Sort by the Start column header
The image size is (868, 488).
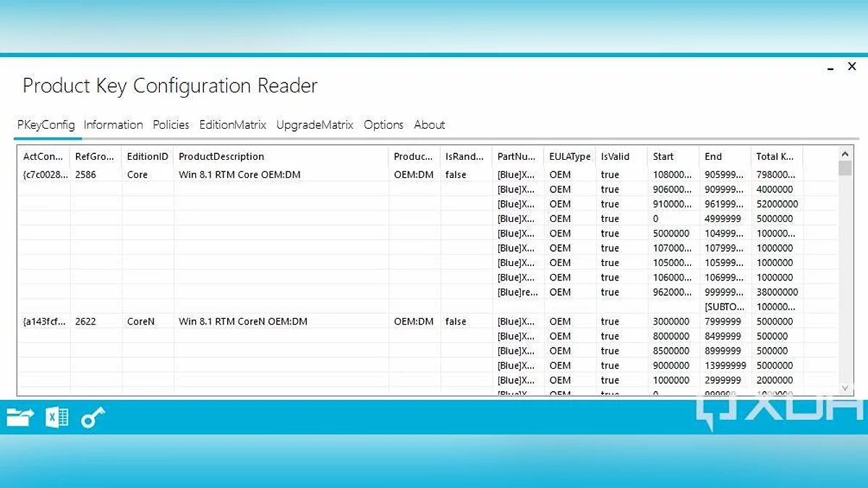[673, 156]
